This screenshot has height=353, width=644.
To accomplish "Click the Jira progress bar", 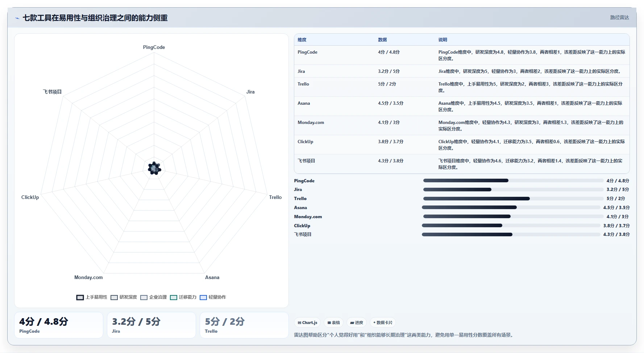I will point(513,190).
